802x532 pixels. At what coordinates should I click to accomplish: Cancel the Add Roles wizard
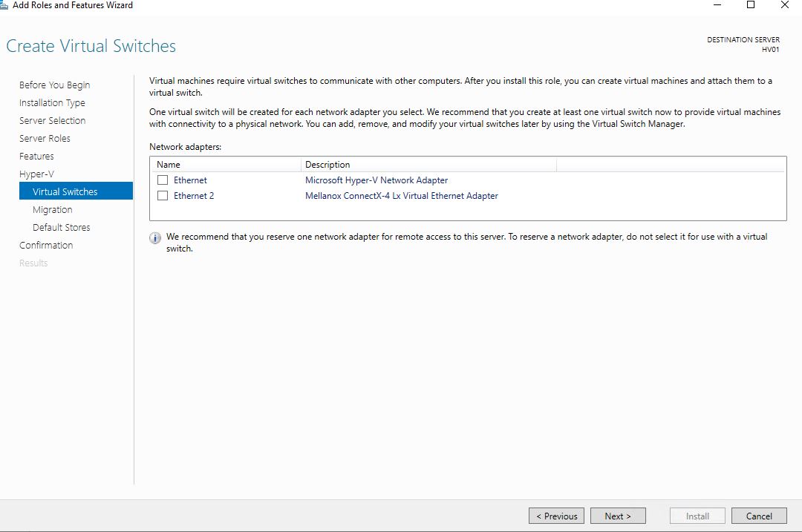pos(758,516)
